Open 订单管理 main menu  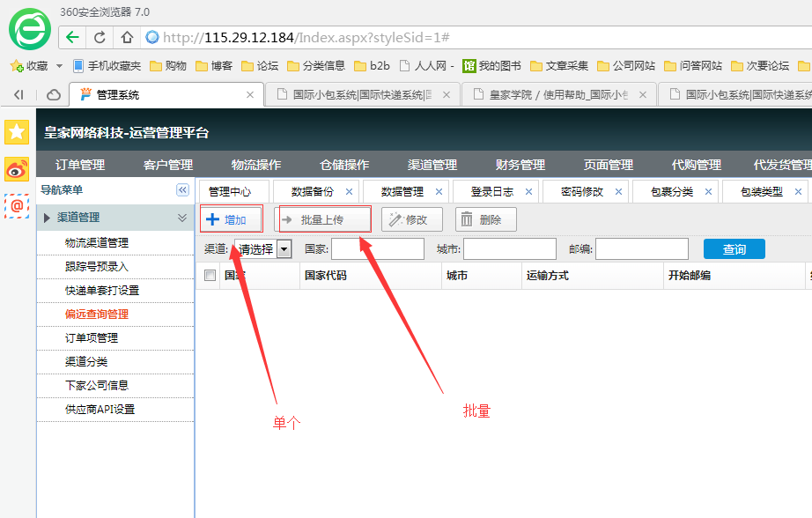coord(80,165)
